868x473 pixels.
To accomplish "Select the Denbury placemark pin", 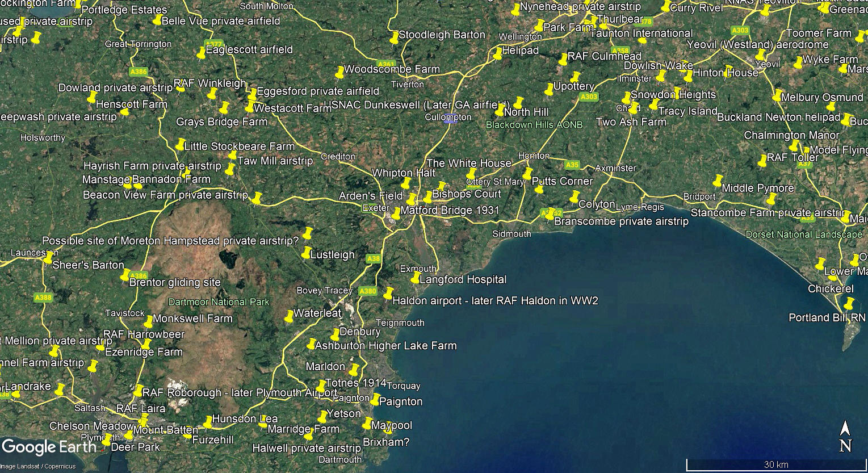I will (x=335, y=334).
